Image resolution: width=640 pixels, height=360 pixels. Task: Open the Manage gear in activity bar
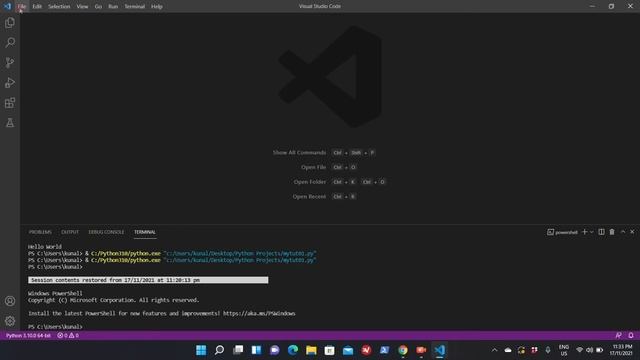point(10,321)
